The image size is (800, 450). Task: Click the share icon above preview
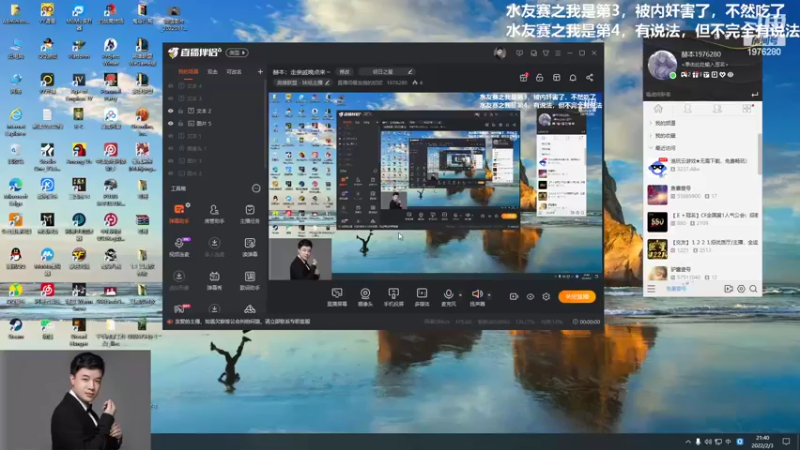point(590,78)
